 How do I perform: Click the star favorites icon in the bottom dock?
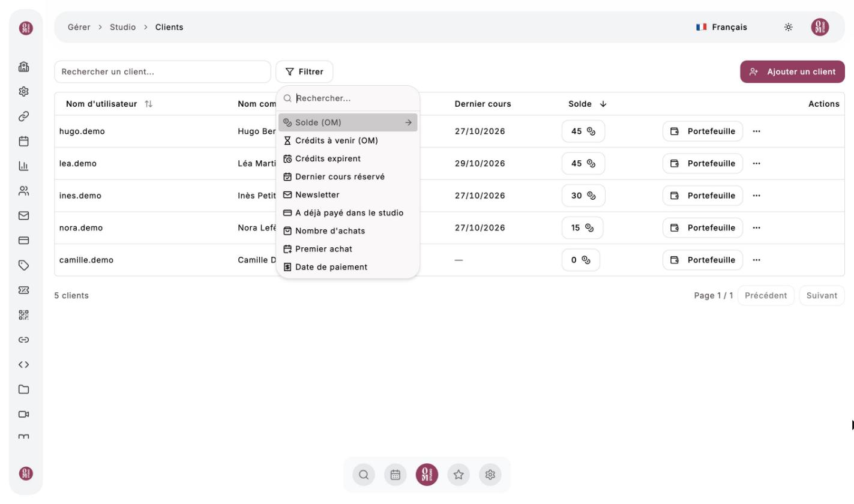click(x=459, y=475)
